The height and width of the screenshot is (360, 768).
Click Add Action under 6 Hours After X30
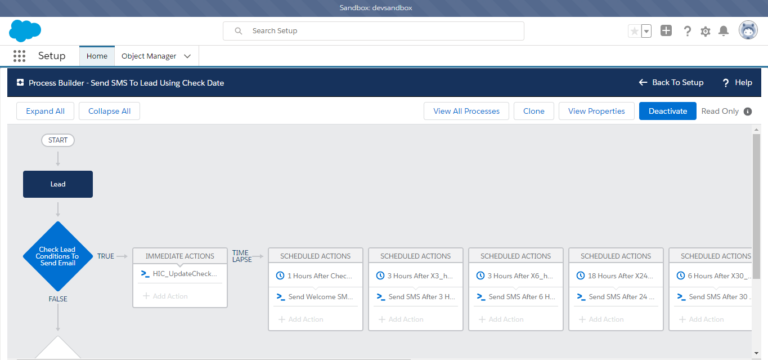click(701, 319)
